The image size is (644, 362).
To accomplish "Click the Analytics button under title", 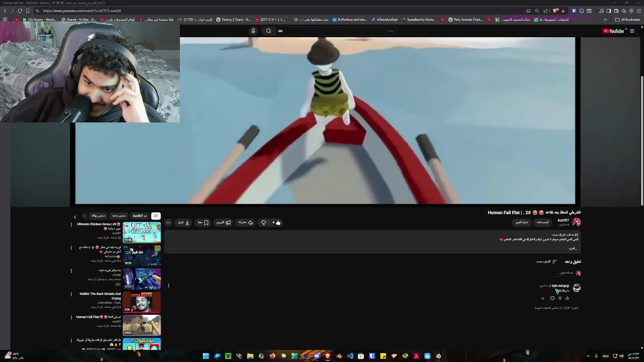I will 543,222.
